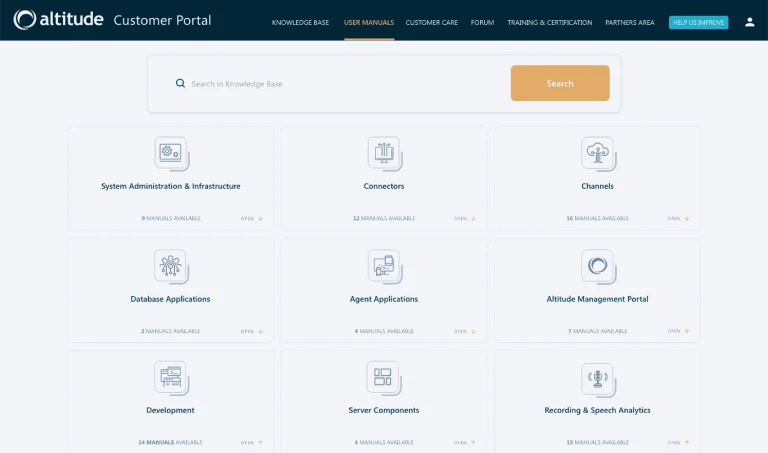Open Training & Certification menu
The height and width of the screenshot is (453, 768).
(x=550, y=23)
